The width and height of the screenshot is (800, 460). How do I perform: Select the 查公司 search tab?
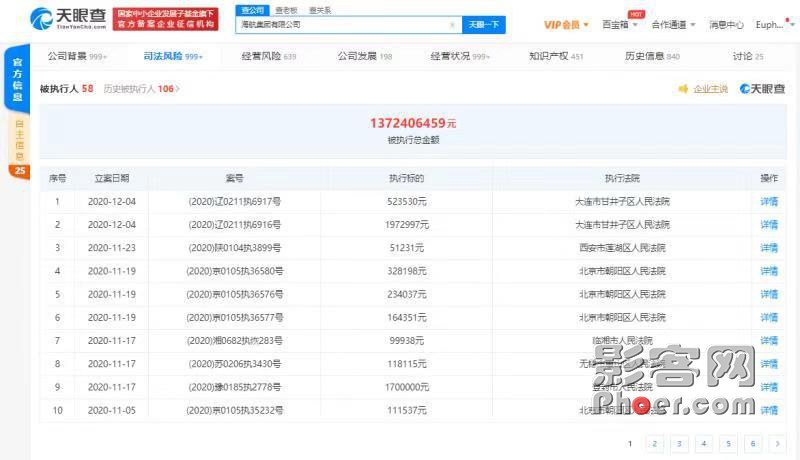[252, 10]
